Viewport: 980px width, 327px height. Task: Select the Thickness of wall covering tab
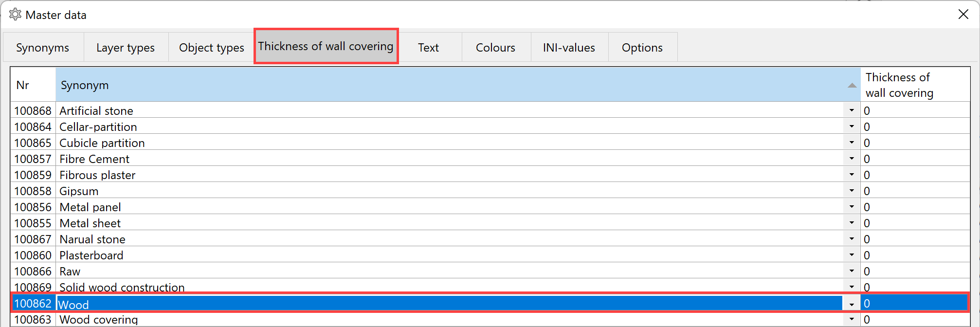coord(326,46)
